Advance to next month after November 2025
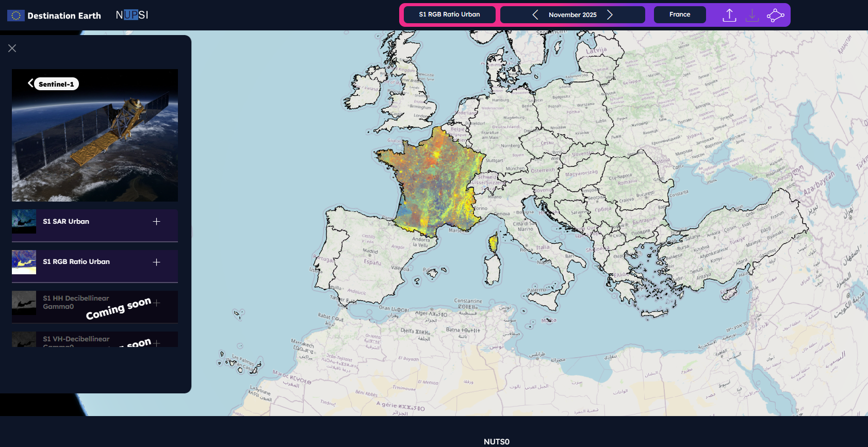The height and width of the screenshot is (447, 868). [x=610, y=14]
